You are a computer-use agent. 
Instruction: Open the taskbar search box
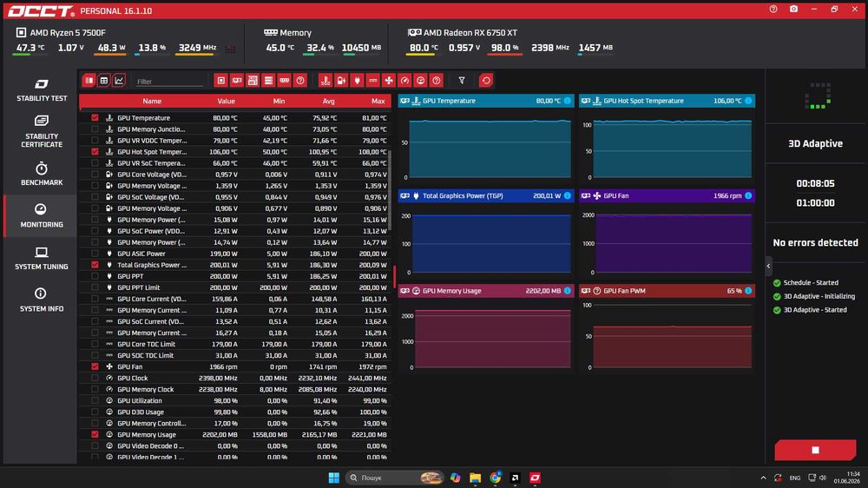[x=396, y=478]
